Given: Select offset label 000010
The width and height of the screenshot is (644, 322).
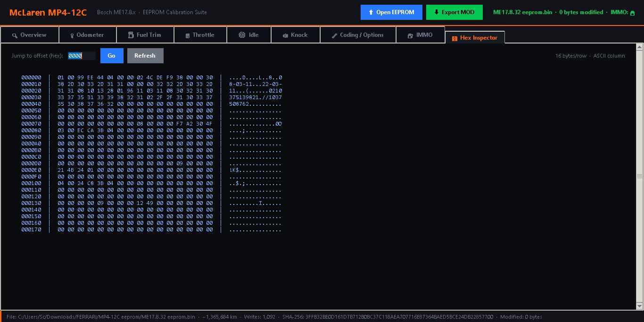Looking at the screenshot, I should (x=31, y=84).
